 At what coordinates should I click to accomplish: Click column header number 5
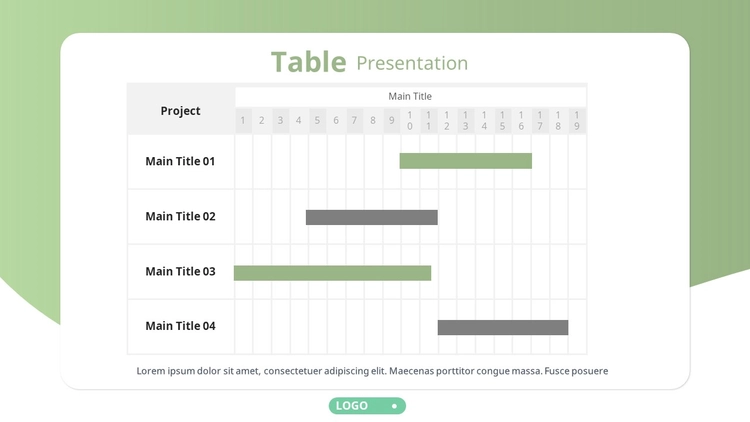(317, 121)
